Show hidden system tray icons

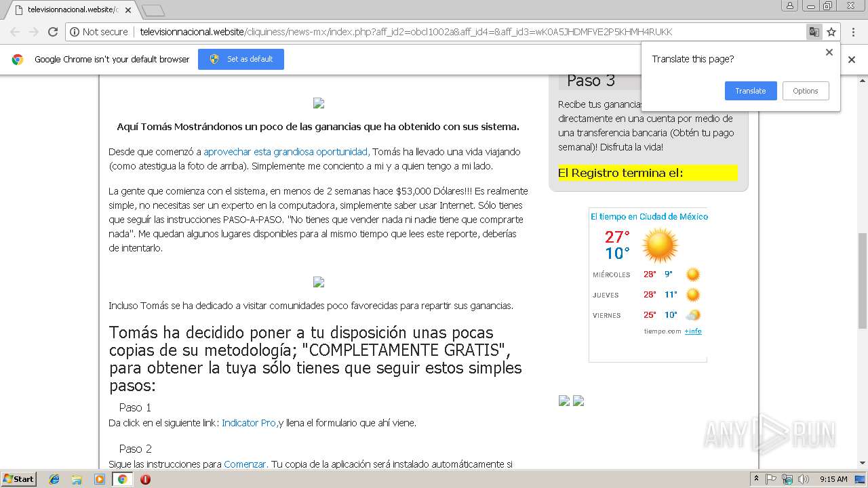[x=757, y=479]
